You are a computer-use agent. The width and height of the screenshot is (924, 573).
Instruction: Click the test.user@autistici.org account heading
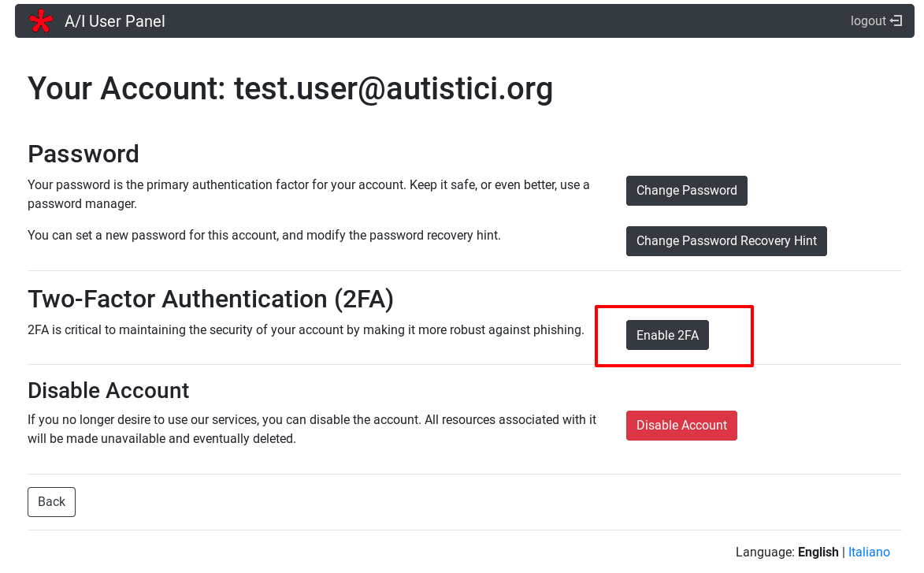coord(290,89)
